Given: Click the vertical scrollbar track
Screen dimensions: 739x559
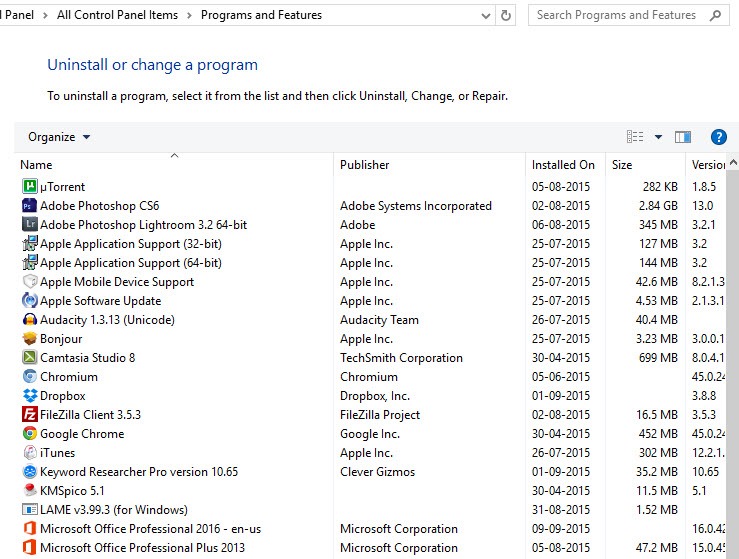Looking at the screenshot, I should coord(733,364).
